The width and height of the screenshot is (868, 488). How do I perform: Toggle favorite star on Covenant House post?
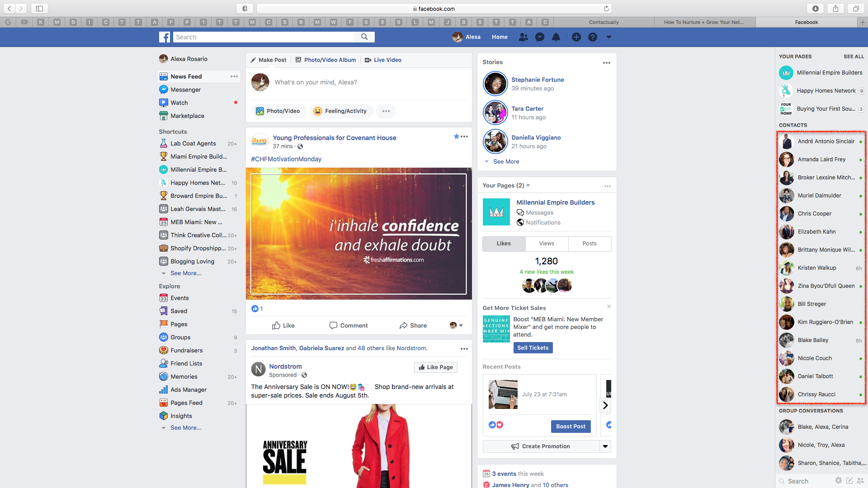pyautogui.click(x=457, y=136)
